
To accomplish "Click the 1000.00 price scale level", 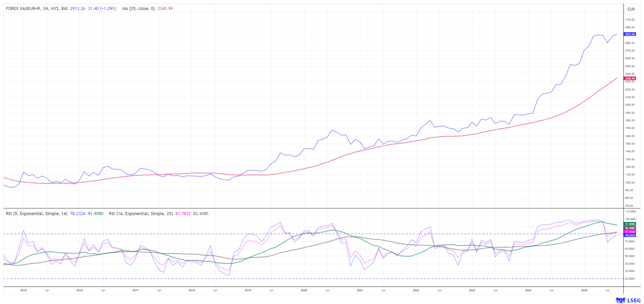I will [630, 183].
